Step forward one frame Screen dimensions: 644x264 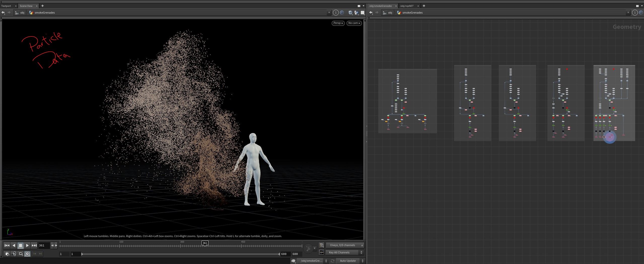point(56,245)
